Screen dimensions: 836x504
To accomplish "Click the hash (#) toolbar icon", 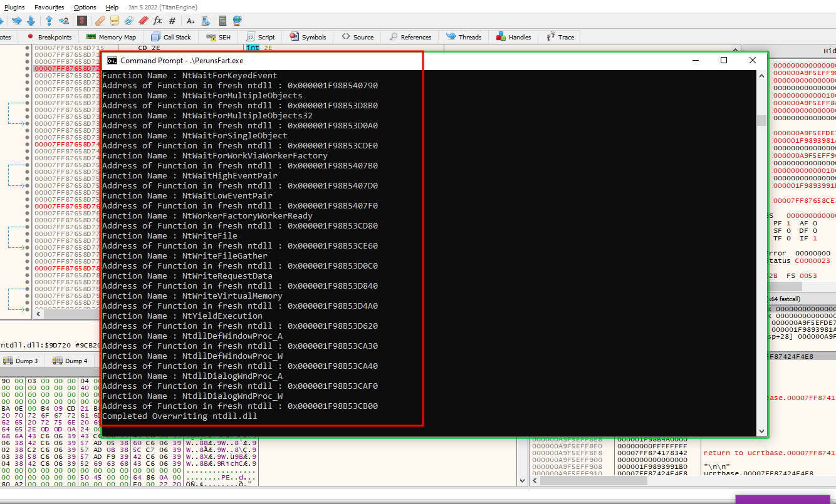I will pyautogui.click(x=172, y=21).
